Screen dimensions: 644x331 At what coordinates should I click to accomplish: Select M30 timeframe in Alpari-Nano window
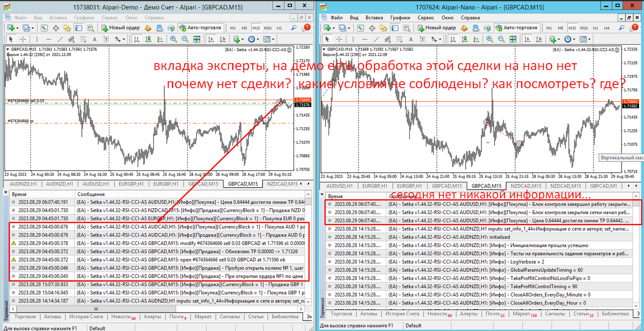584,27
